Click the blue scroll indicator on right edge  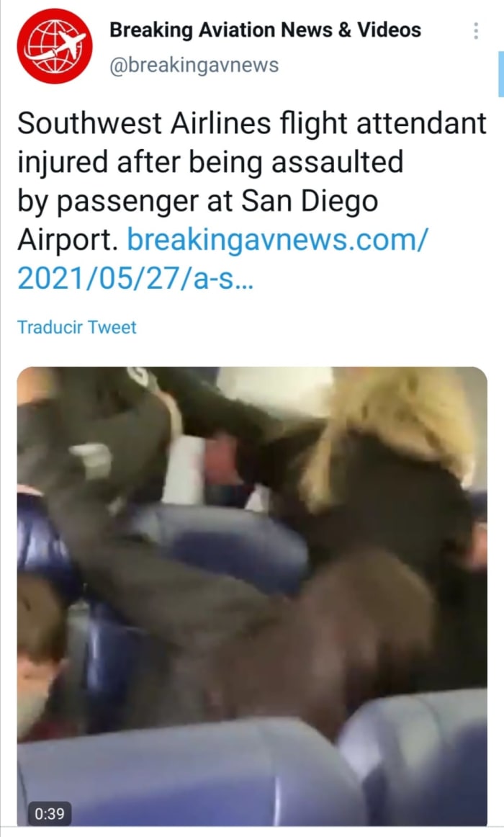pos(501,74)
